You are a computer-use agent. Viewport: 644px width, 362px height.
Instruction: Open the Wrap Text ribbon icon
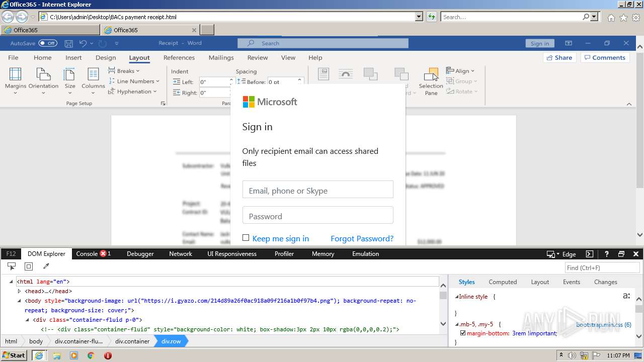pyautogui.click(x=346, y=74)
